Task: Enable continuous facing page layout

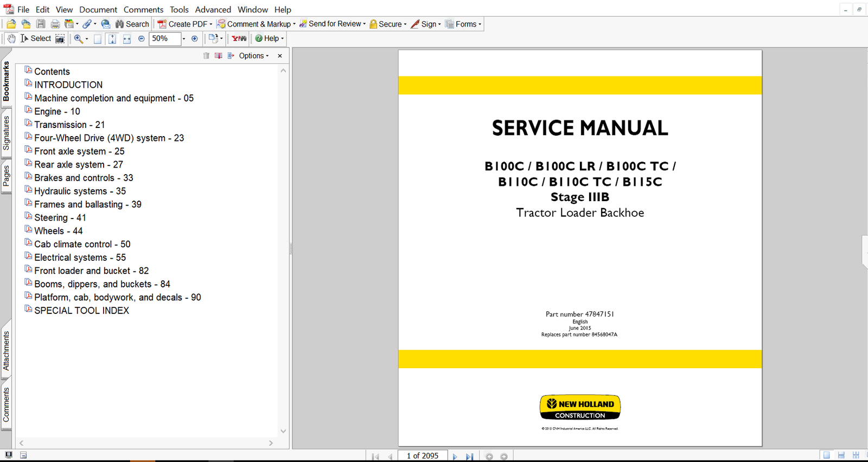Action: pyautogui.click(x=856, y=455)
